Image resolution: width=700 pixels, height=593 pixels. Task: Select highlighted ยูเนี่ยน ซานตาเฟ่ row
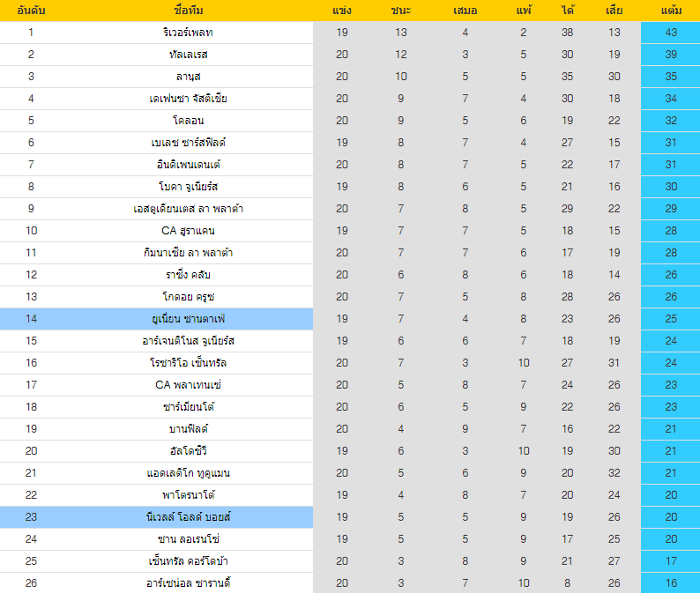[188, 318]
